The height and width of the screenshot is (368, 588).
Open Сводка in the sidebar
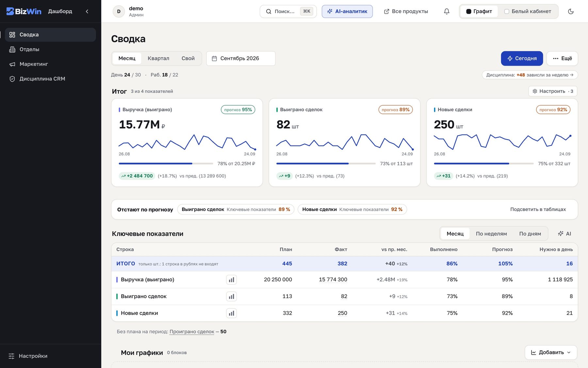coord(50,35)
